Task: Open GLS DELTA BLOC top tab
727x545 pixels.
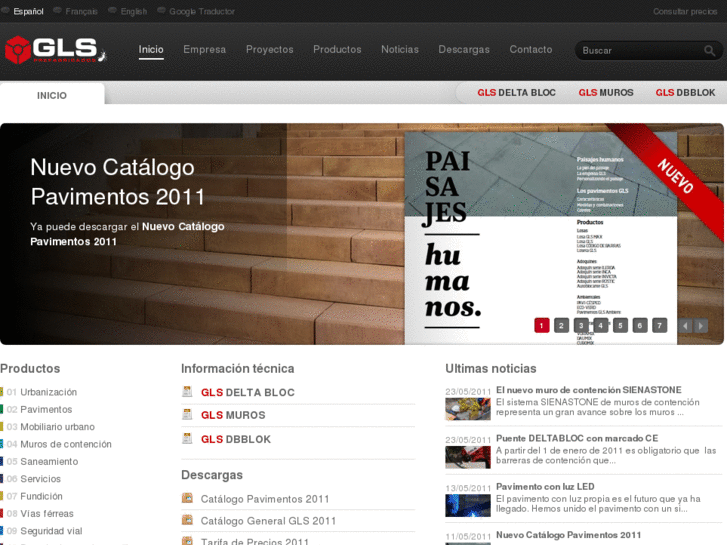Action: point(517,93)
